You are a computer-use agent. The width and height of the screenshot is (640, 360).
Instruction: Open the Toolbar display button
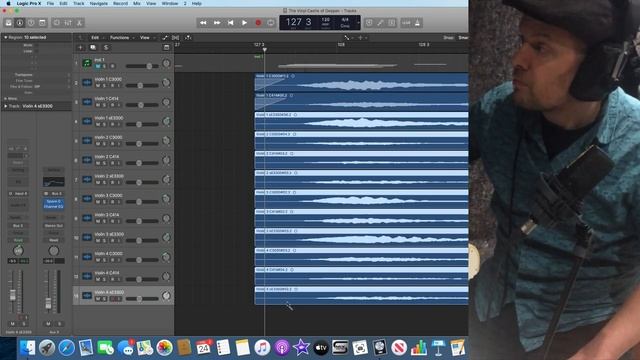tap(42, 23)
